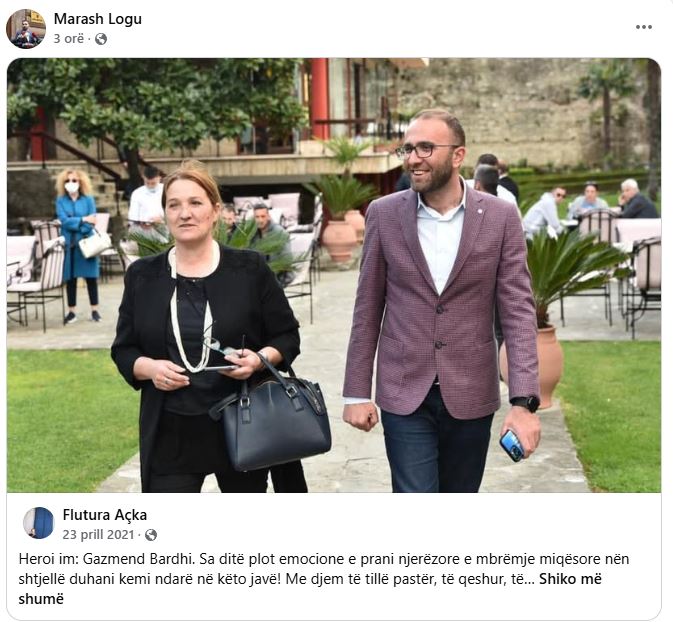Click the man in purple blazer in photo
Image resolution: width=673 pixels, height=622 pixels.
click(442, 300)
